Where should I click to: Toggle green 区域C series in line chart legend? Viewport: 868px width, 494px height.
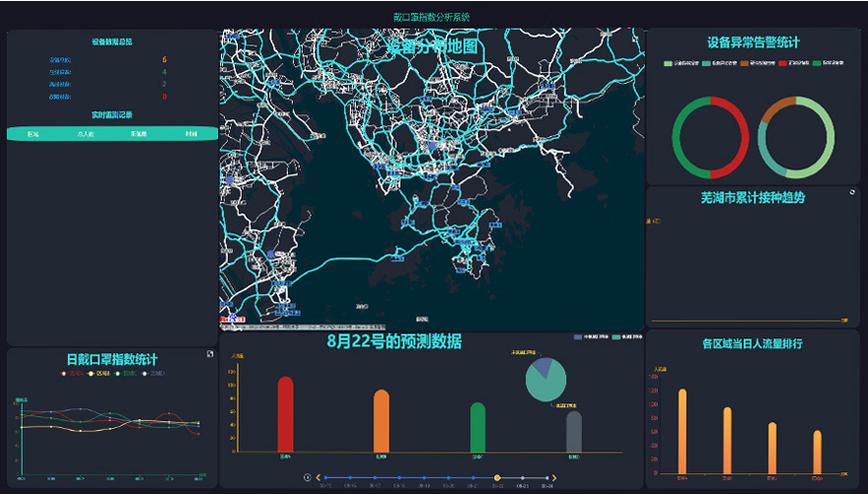pyautogui.click(x=120, y=374)
